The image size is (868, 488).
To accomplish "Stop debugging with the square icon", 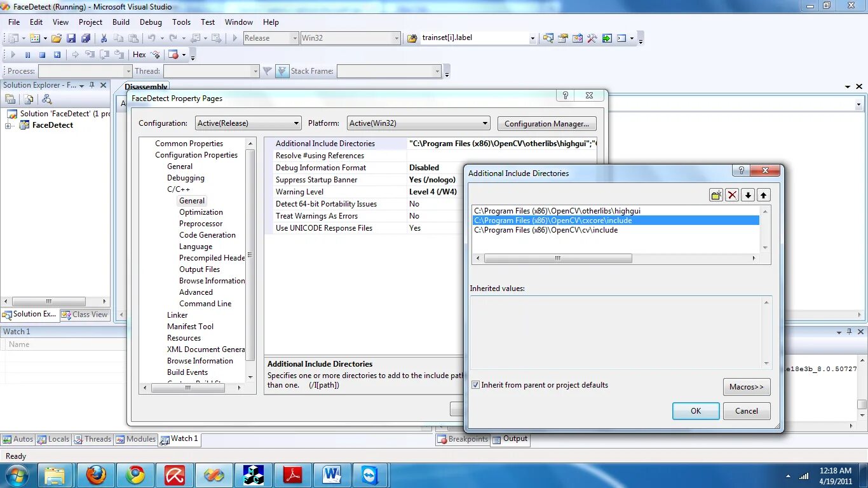I will pos(42,55).
